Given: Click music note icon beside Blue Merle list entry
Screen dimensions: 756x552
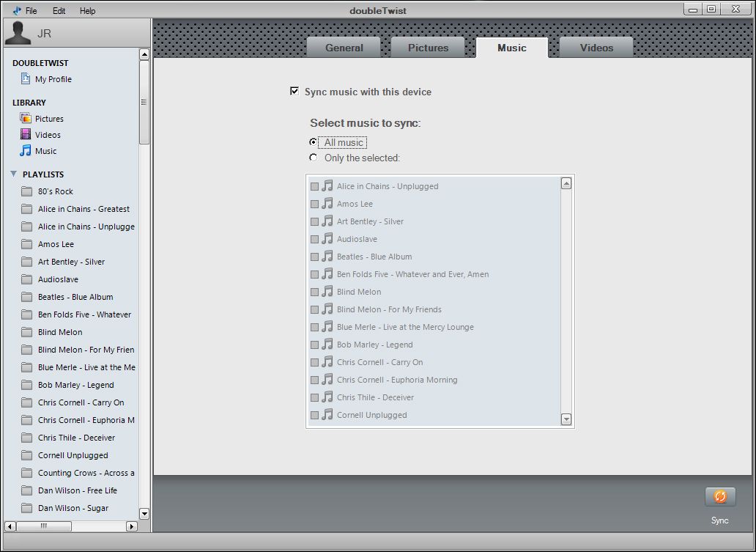Looking at the screenshot, I should click(327, 327).
